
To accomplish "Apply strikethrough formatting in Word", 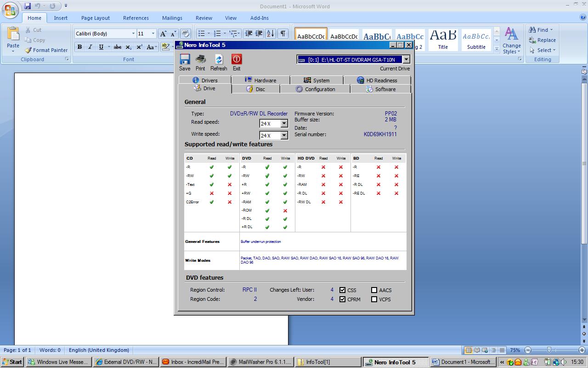I will click(x=118, y=47).
